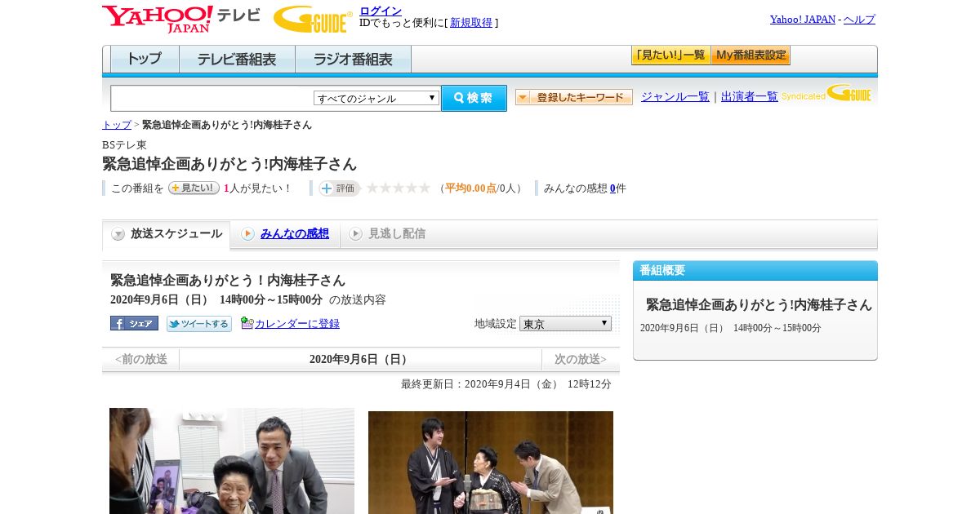
Task: Open the みんなの感想 0 count link
Action: point(612,188)
